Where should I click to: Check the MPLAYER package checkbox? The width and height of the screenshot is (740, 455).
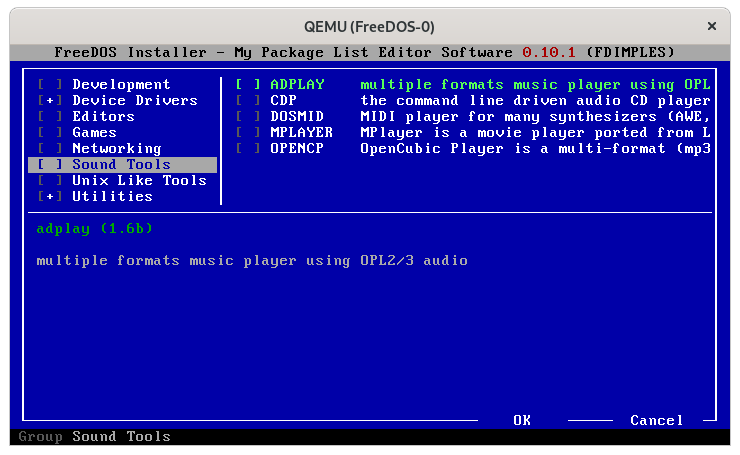point(248,133)
